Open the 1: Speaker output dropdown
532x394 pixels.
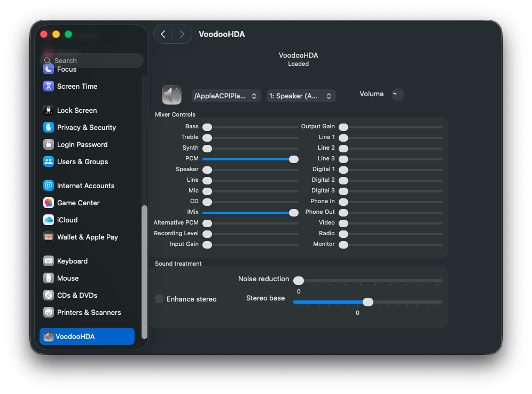coord(301,96)
